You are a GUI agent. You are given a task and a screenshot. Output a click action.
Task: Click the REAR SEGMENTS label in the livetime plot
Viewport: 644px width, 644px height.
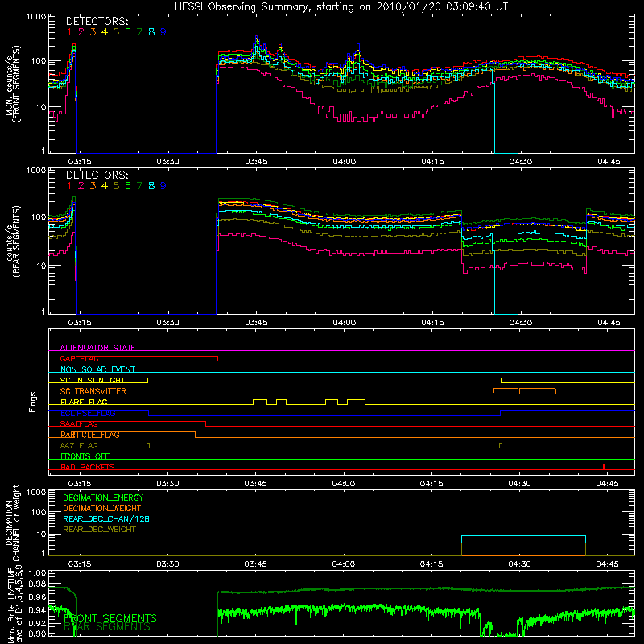[x=107, y=627]
